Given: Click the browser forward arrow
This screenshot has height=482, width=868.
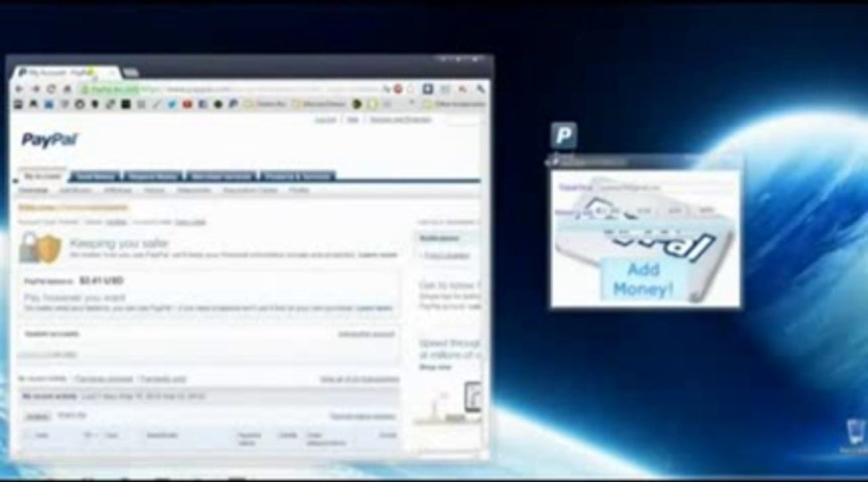Looking at the screenshot, I should pos(35,89).
